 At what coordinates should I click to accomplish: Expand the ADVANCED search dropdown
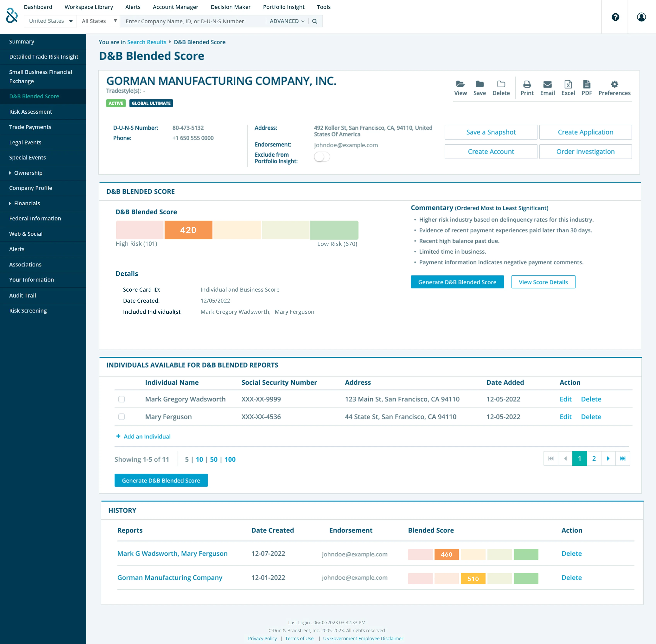pyautogui.click(x=287, y=21)
